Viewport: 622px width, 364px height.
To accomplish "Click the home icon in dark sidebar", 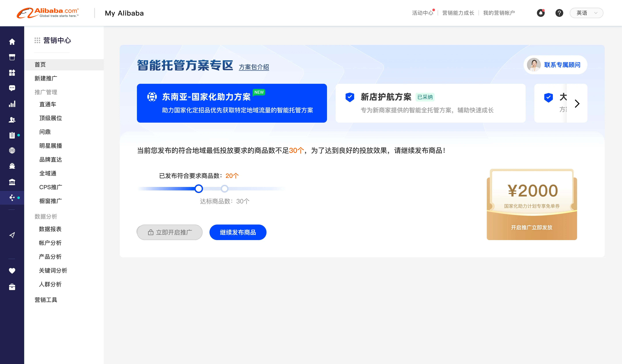I will (12, 42).
